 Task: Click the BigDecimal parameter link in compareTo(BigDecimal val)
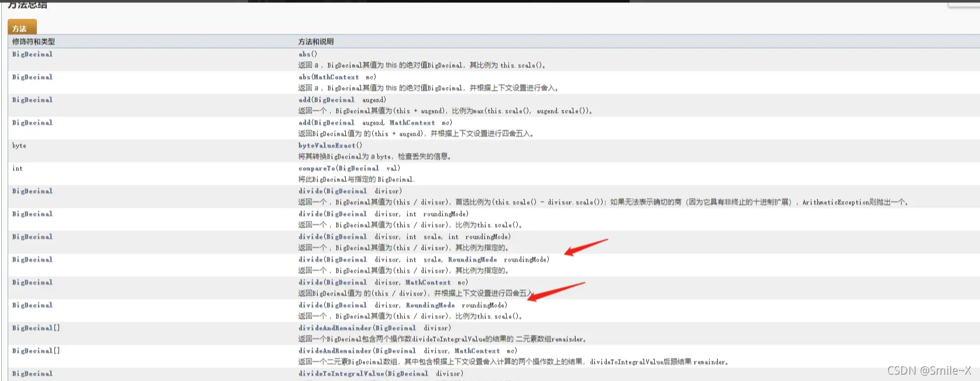[x=359, y=168]
